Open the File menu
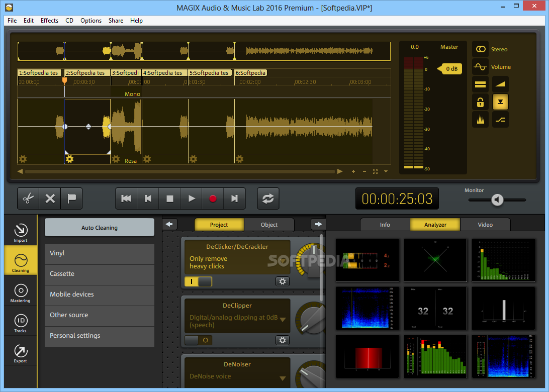This screenshot has width=549, height=392. pos(12,21)
